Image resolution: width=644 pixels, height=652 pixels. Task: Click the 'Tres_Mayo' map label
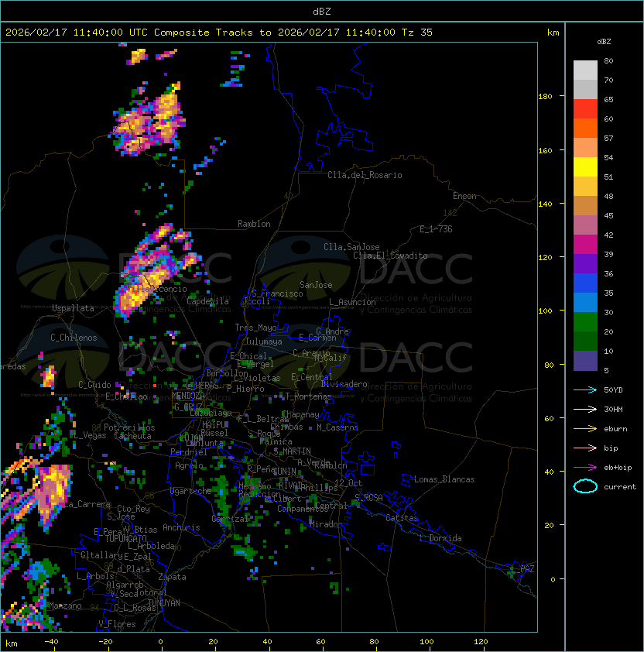[x=255, y=328]
